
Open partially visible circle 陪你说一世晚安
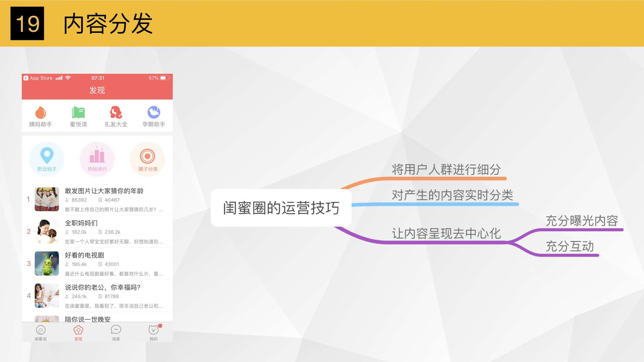click(x=88, y=319)
